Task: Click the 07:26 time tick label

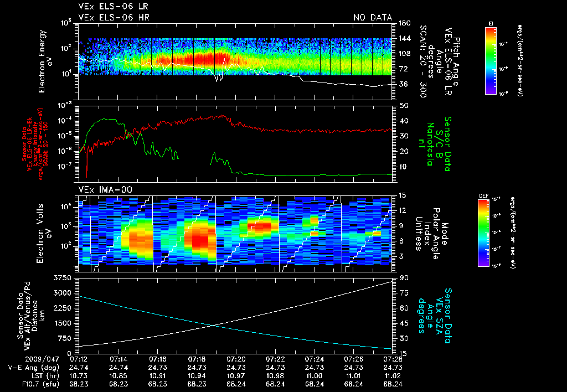Action: (x=353, y=359)
